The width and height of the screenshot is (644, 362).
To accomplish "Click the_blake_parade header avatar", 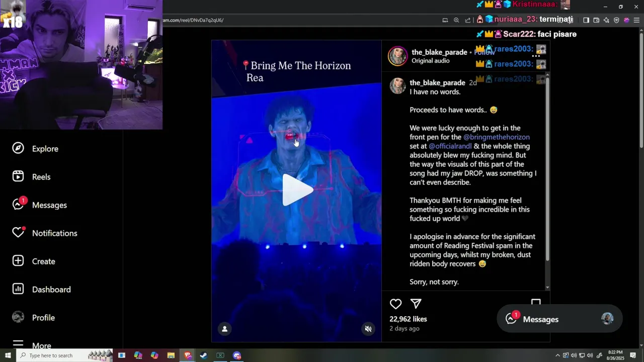I will pyautogui.click(x=397, y=56).
